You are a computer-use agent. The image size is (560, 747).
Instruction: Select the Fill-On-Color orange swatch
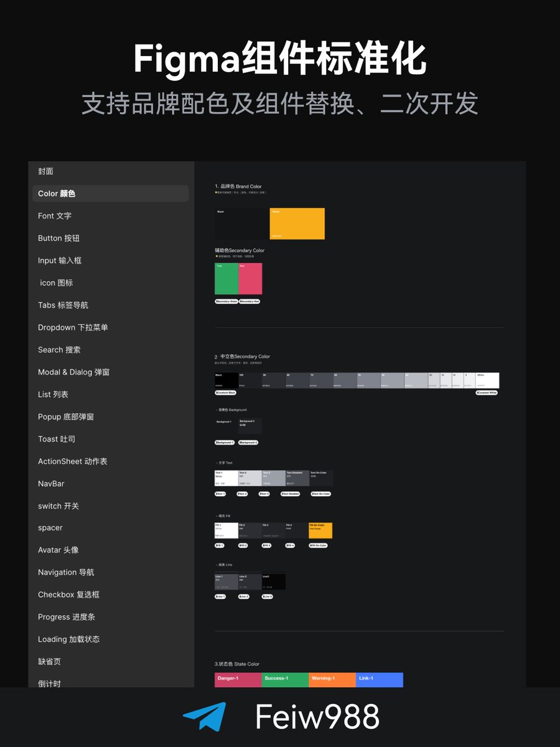[x=320, y=530]
